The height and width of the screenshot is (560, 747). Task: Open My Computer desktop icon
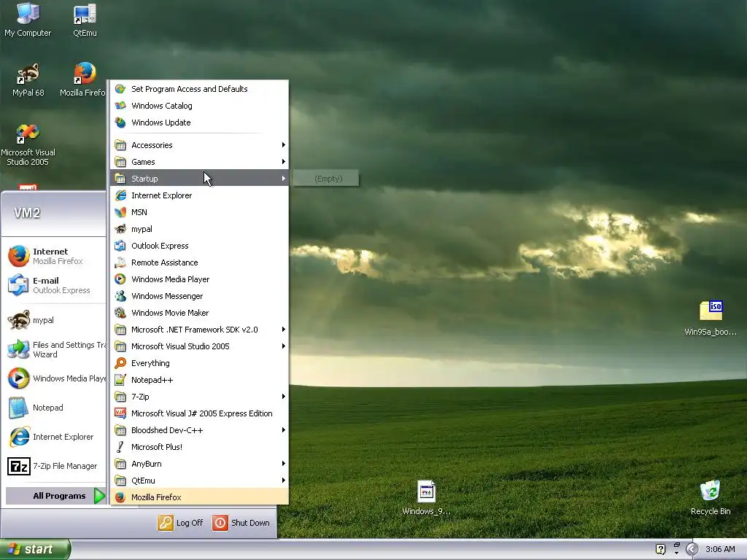coord(28,20)
